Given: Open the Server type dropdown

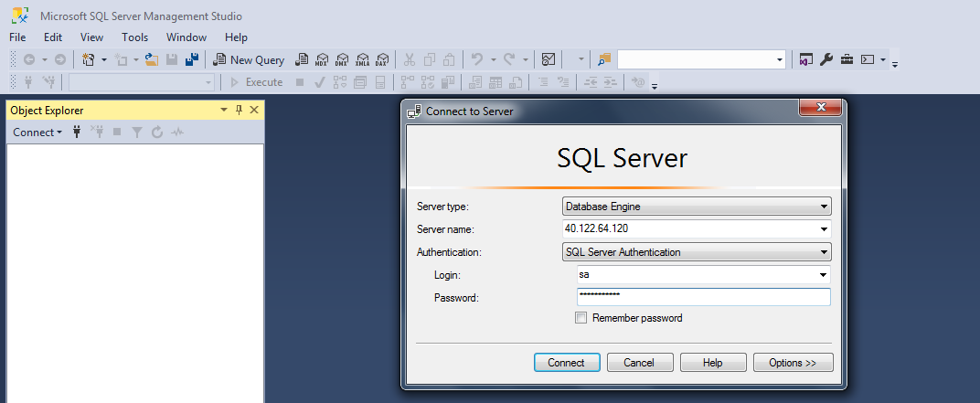Looking at the screenshot, I should (x=697, y=206).
